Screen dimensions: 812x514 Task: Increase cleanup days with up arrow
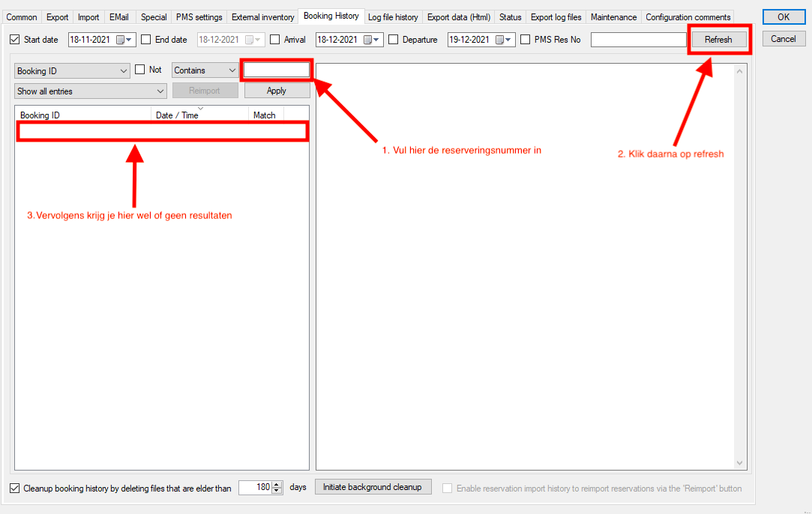coord(277,485)
